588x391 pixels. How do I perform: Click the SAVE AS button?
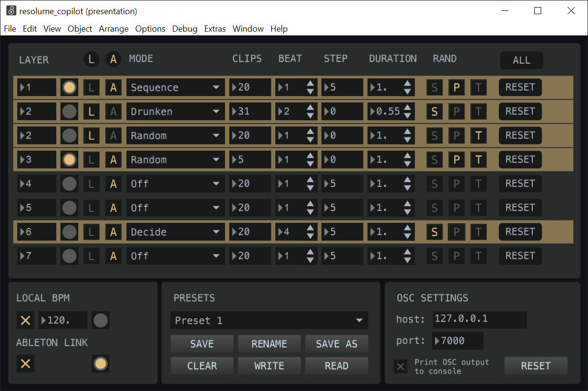(337, 344)
